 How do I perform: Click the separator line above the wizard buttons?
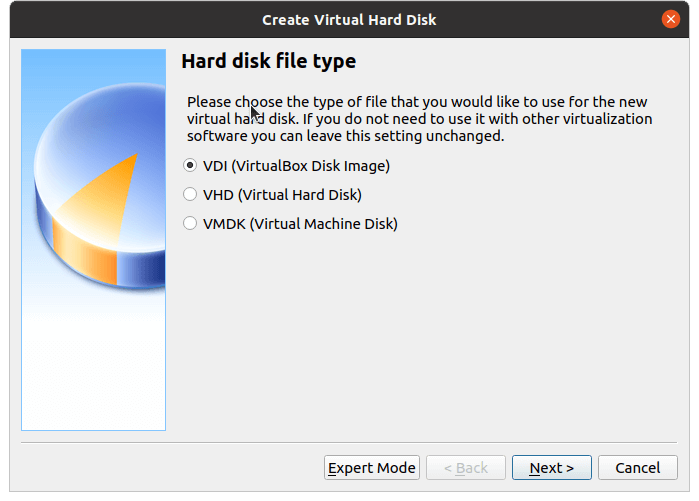coord(349,441)
